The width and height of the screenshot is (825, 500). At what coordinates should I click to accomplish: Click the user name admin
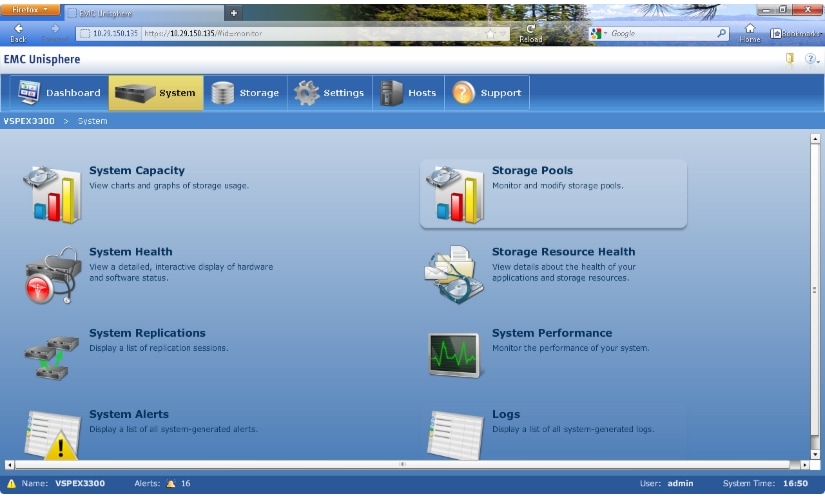(680, 483)
